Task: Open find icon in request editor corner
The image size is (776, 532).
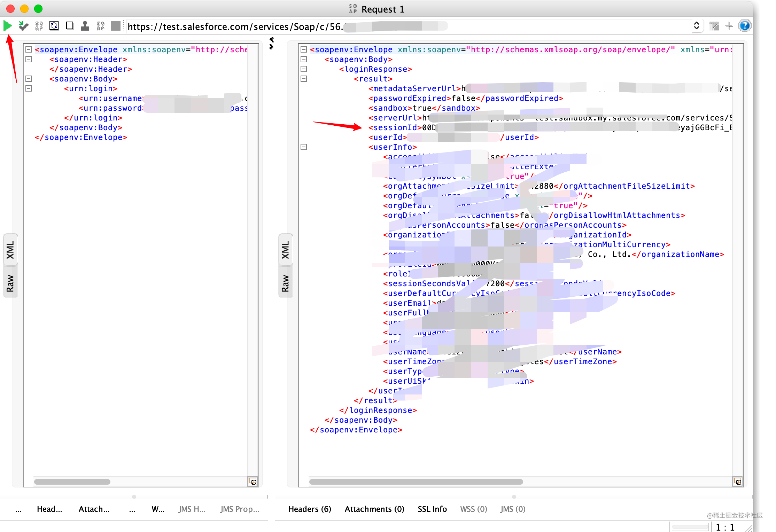Action: point(253,482)
